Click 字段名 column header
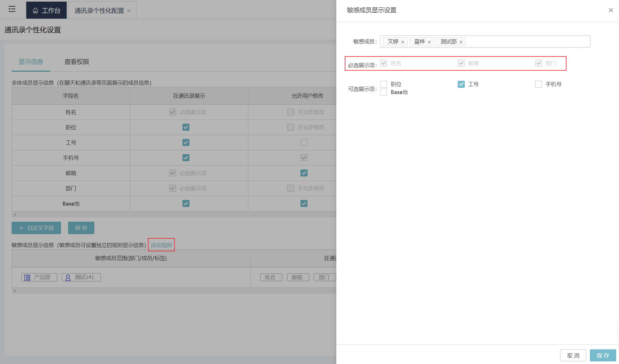The image size is (619, 364). coord(71,96)
